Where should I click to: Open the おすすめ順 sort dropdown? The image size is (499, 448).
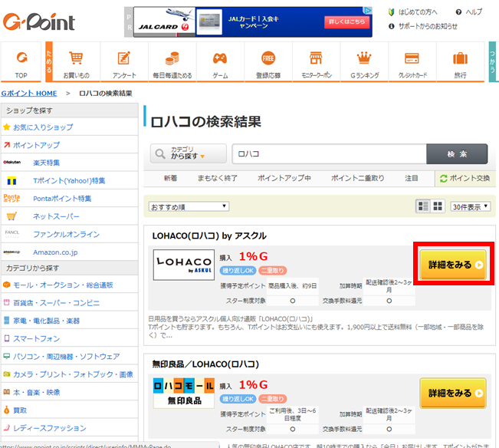tap(189, 206)
